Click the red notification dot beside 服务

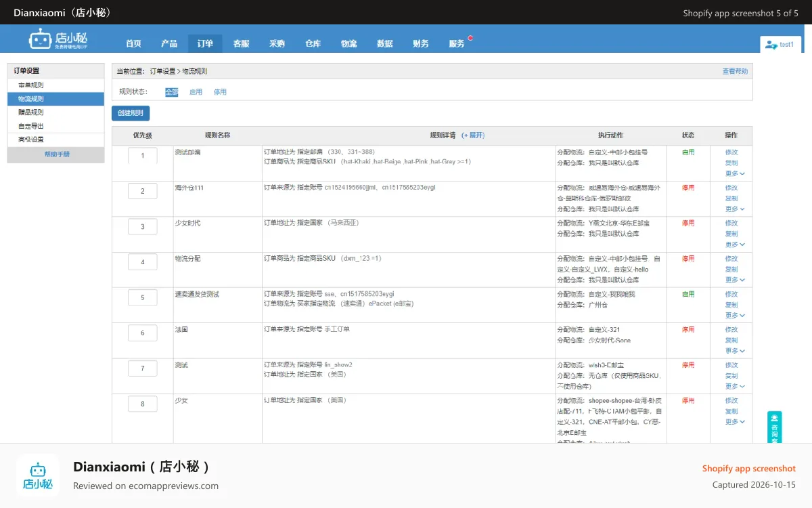(x=470, y=38)
